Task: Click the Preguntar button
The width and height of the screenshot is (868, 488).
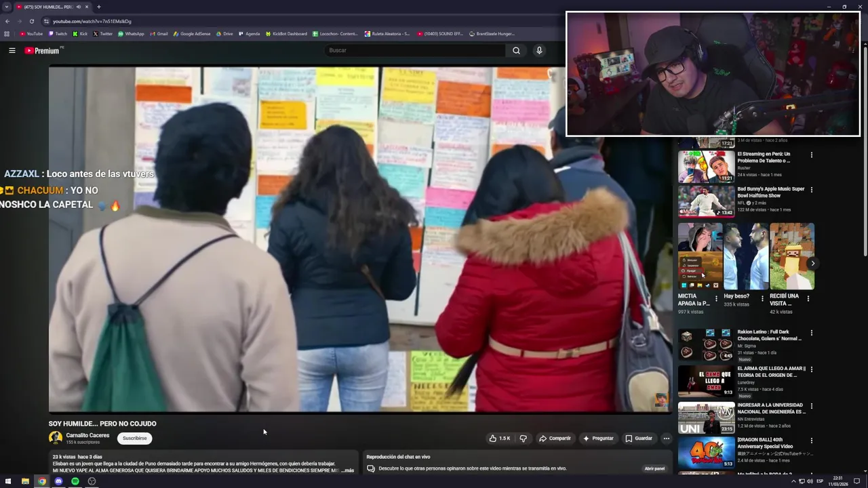Action: (x=598, y=439)
